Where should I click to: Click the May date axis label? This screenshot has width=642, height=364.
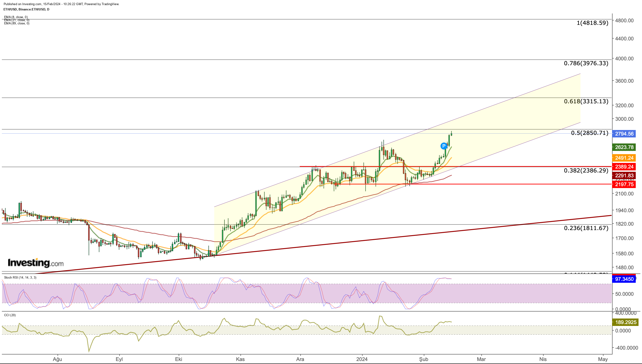pos(603,359)
